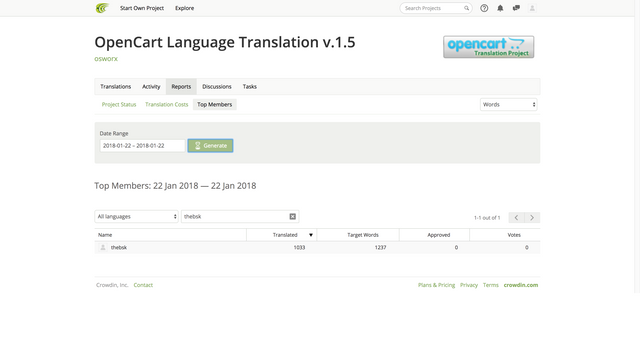Open the Terms footer link
The width and height of the screenshot is (640, 363).
(x=491, y=285)
